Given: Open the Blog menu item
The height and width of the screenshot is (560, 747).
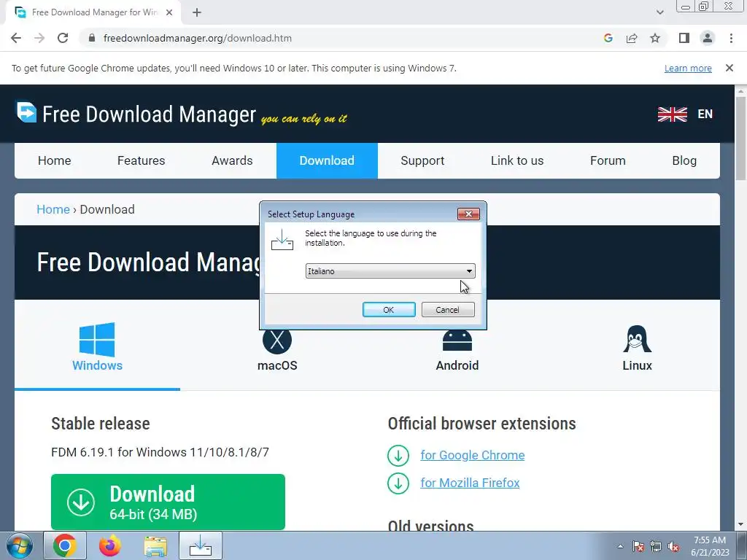Looking at the screenshot, I should [x=684, y=160].
